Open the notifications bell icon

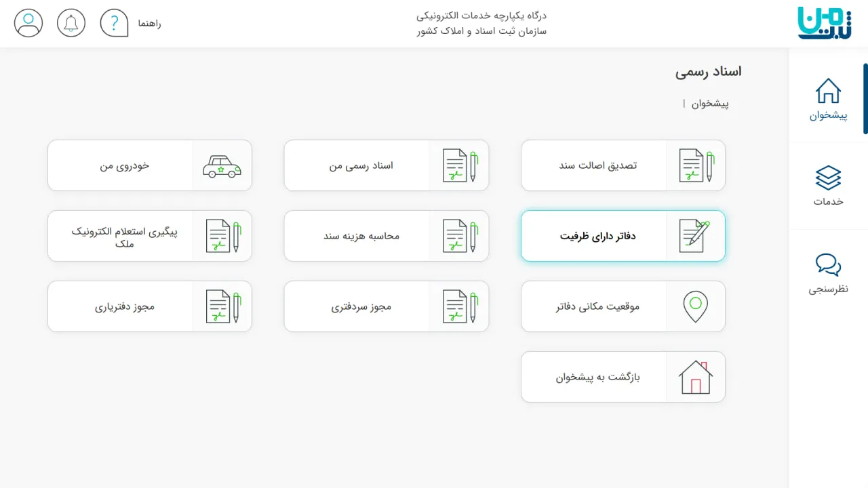tap(71, 23)
